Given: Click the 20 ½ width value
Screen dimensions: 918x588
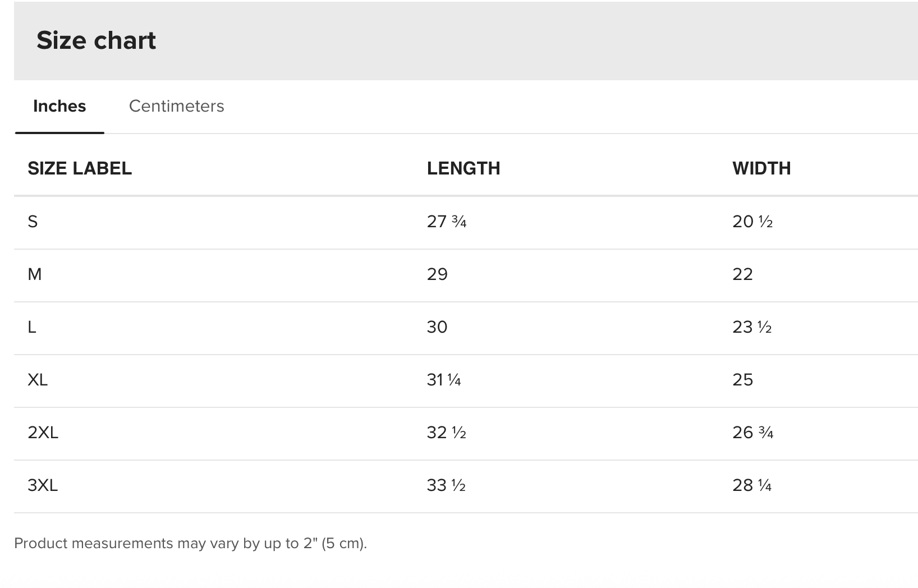Looking at the screenshot, I should tap(752, 222).
